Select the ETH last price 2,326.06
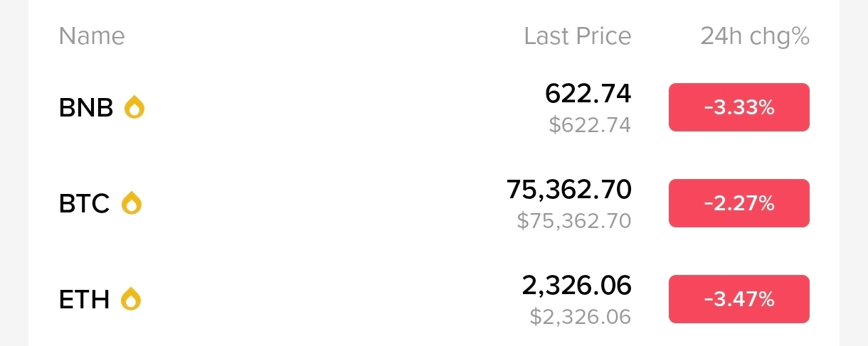This screenshot has width=868, height=346. coord(576,285)
